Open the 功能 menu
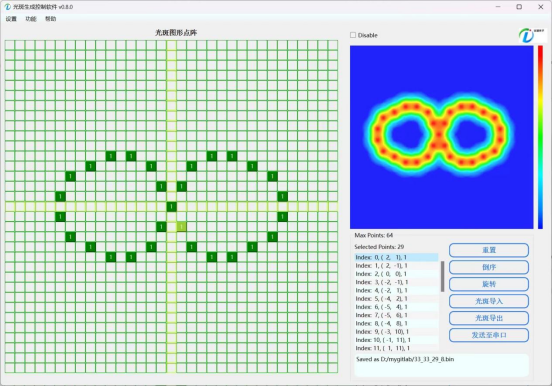This screenshot has width=552, height=387. point(31,19)
